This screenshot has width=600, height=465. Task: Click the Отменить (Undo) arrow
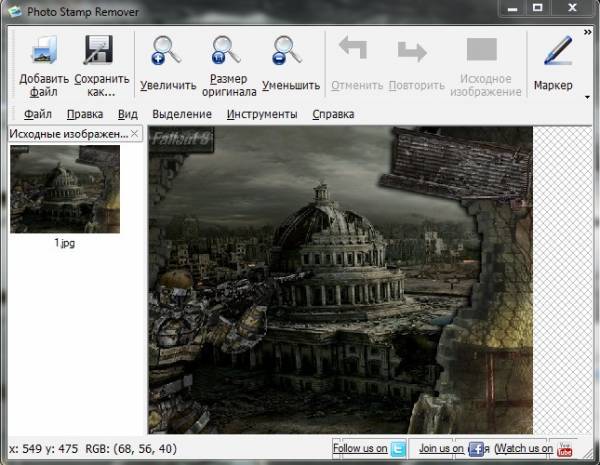coord(352,52)
